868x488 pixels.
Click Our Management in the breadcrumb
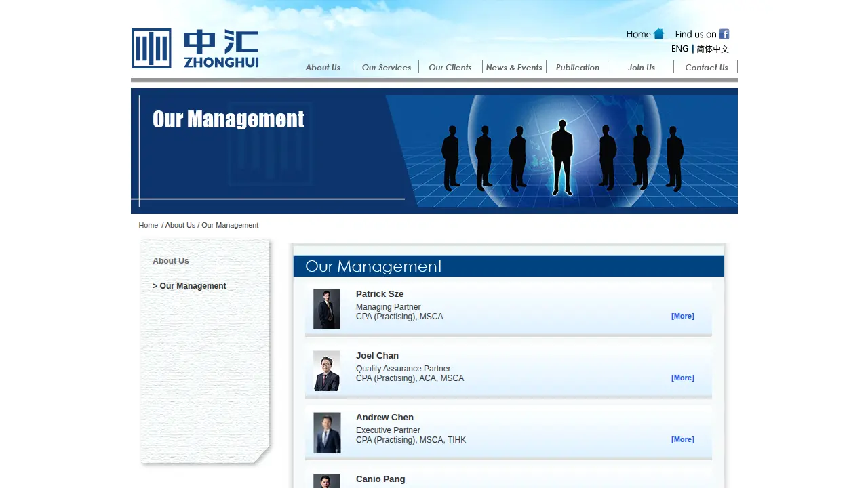[230, 225]
